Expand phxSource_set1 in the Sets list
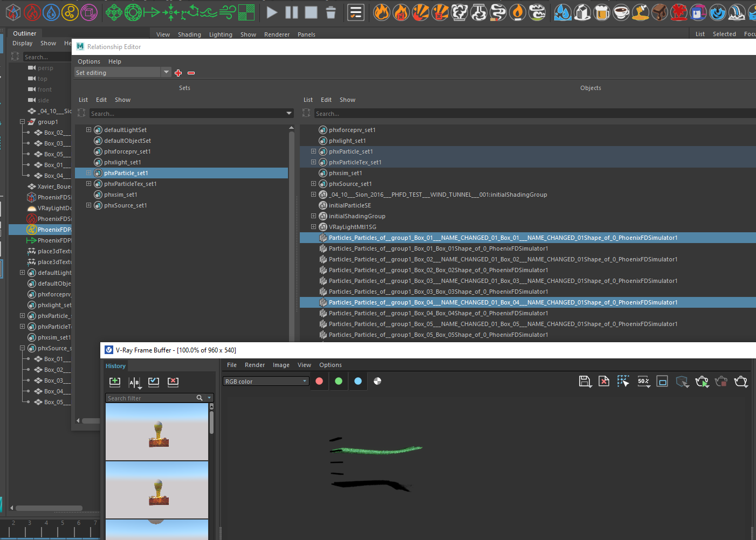Viewport: 756px width, 540px height. 89,205
